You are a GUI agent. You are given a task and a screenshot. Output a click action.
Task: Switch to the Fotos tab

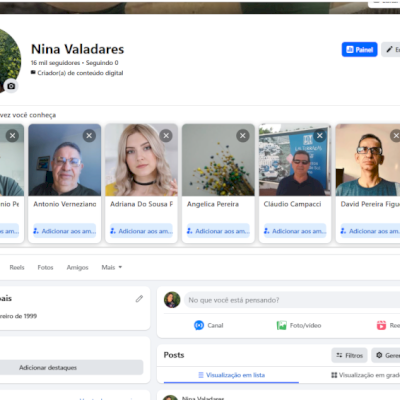45,267
